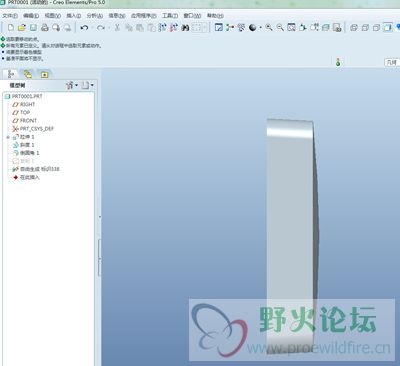Click the traffic-light regeneration status indicator
This screenshot has width=400, height=366.
338,62
